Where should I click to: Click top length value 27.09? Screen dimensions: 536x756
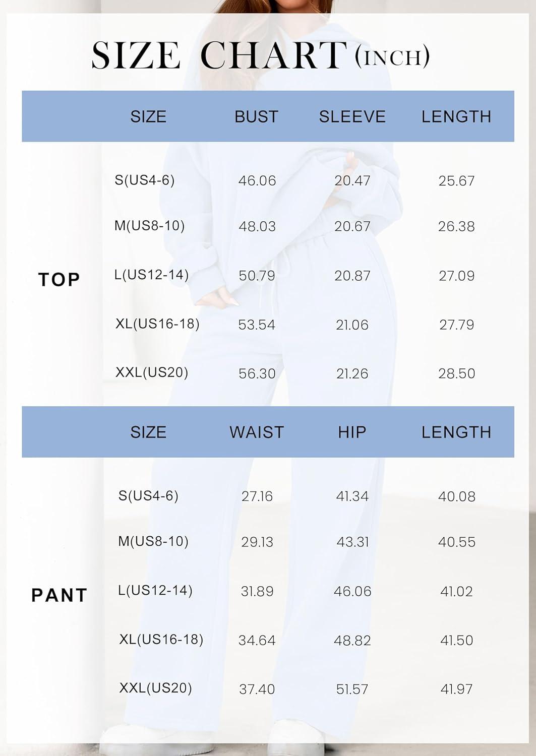tap(456, 276)
